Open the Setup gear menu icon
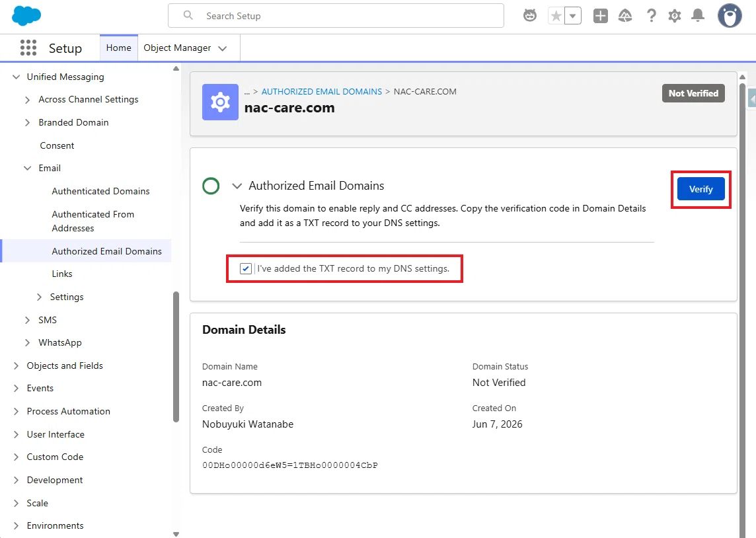Screen dimensions: 756x538 (675, 16)
